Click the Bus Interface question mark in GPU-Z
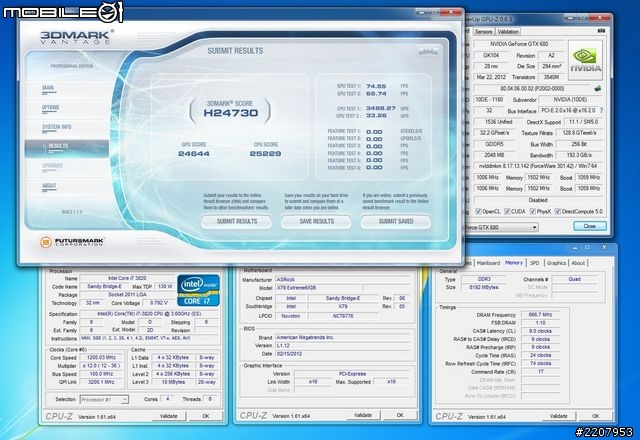 pos(601,111)
